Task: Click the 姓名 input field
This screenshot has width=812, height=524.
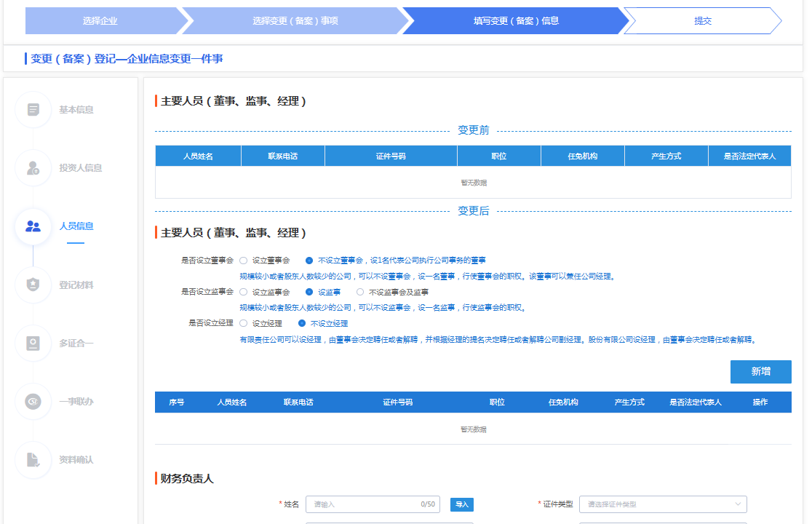Action: tap(364, 504)
